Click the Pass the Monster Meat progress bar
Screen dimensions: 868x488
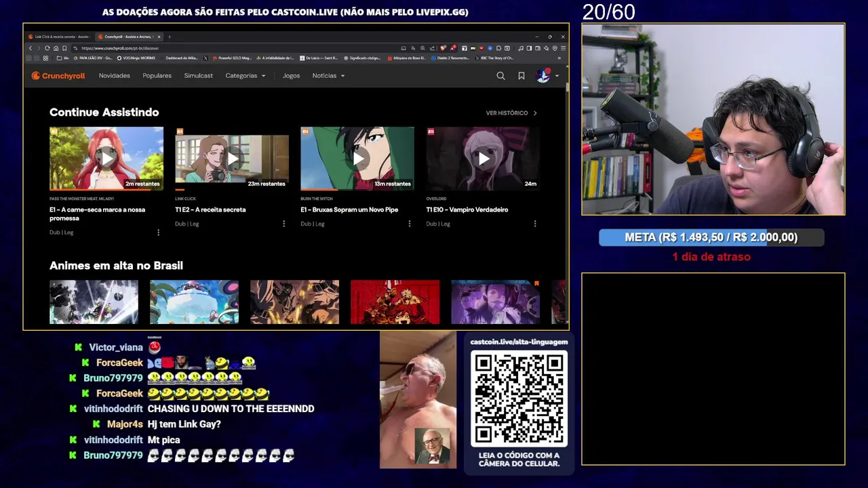click(106, 190)
